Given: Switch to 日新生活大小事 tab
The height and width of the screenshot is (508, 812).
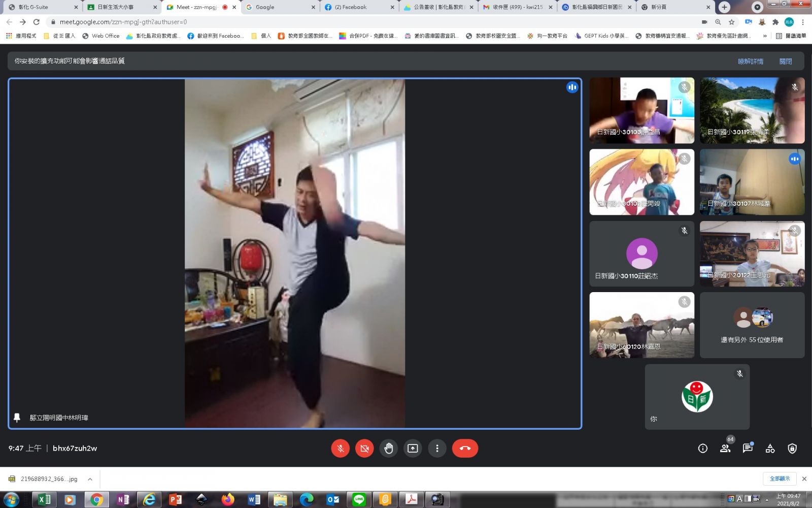Looking at the screenshot, I should pyautogui.click(x=121, y=7).
